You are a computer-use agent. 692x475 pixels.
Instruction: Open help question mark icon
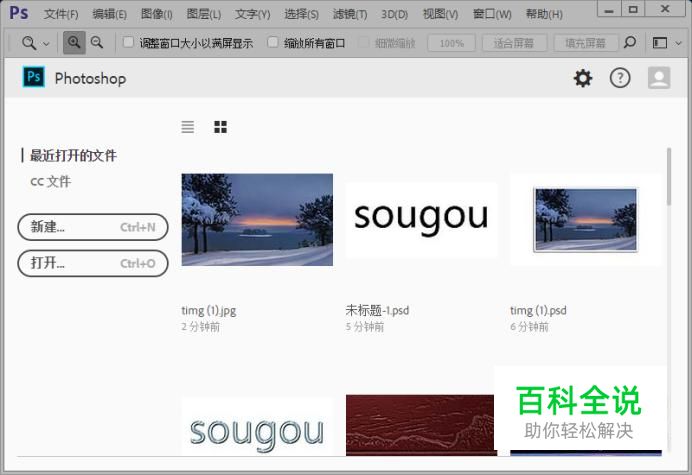(x=620, y=78)
